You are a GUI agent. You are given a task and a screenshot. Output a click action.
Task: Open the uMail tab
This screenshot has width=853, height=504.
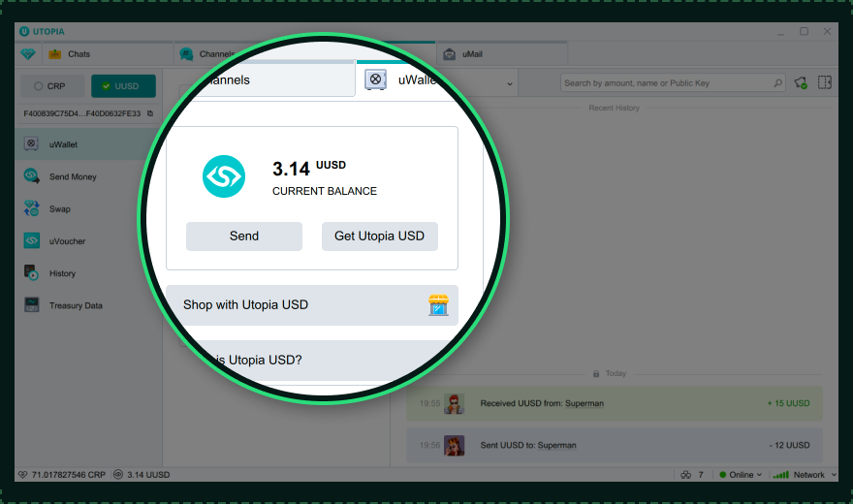pyautogui.click(x=501, y=54)
